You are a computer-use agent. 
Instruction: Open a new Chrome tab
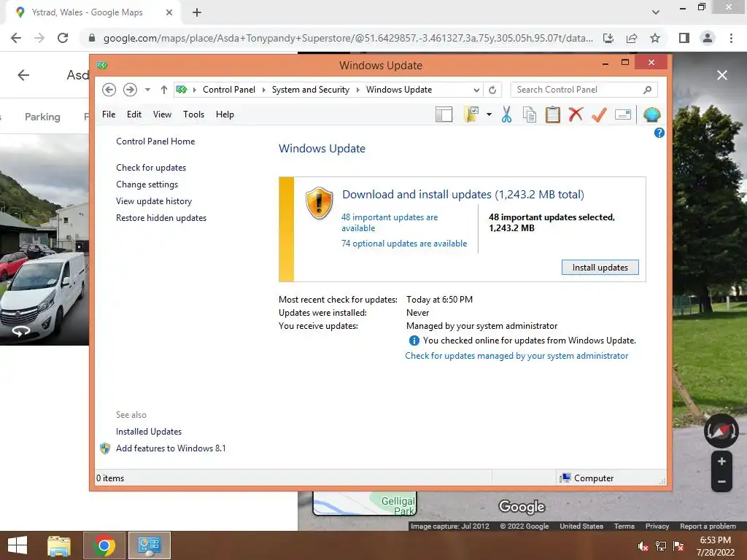coord(197,12)
